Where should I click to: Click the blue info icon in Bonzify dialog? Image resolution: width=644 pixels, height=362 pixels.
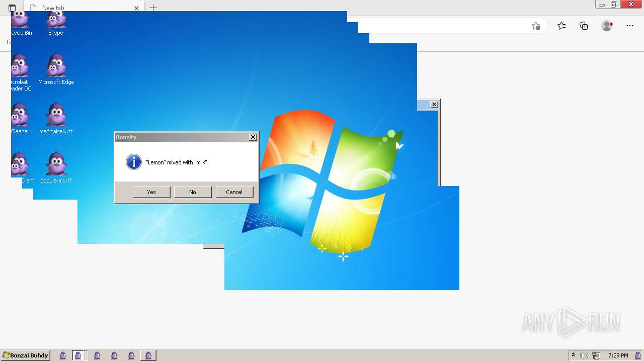pyautogui.click(x=133, y=162)
